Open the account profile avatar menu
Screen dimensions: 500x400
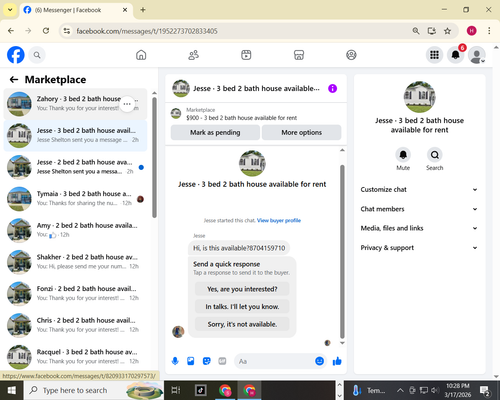[x=477, y=55]
